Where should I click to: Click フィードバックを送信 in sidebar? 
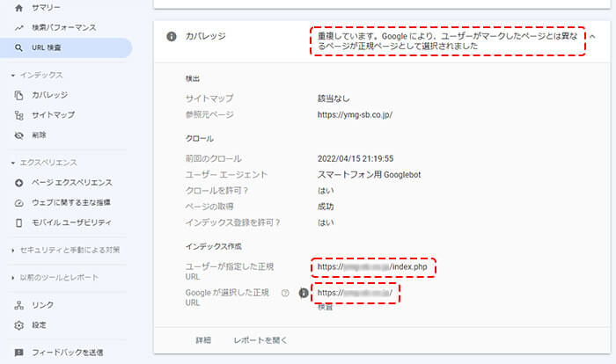pyautogui.click(x=68, y=353)
